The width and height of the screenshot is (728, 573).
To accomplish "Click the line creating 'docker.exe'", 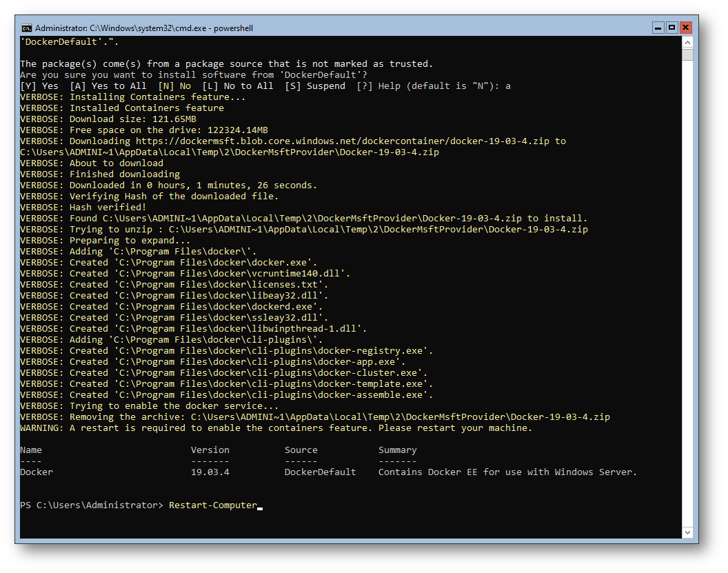I will point(168,263).
